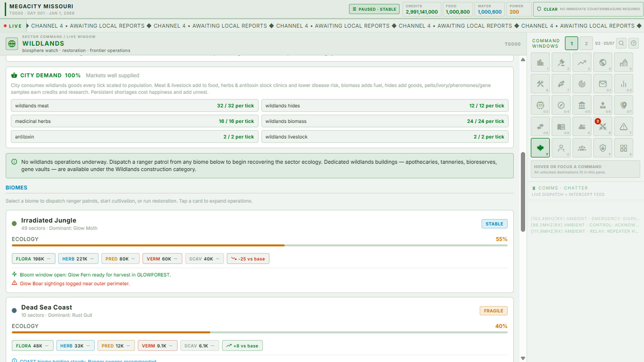Viewport: 644px width, 362px height.
Task: Expand the Irradiated Jungle biome card
Action: (260, 251)
